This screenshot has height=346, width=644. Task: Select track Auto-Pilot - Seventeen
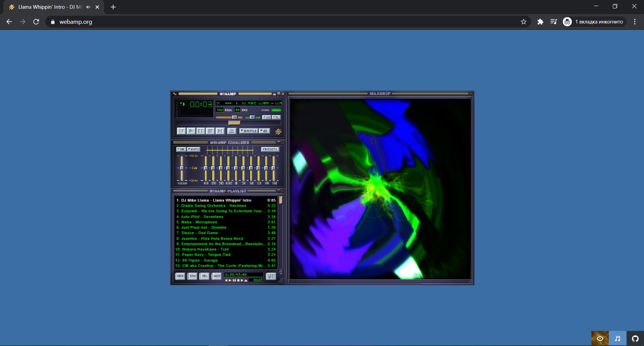(x=226, y=217)
